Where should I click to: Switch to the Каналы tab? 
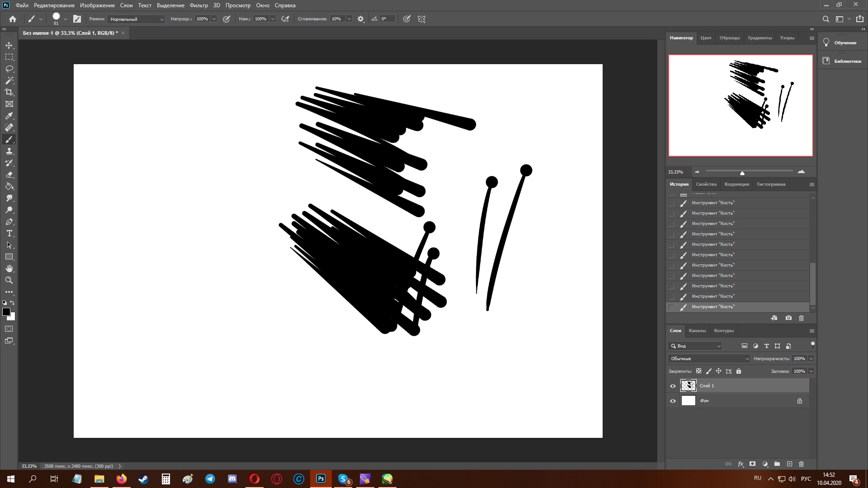[698, 331]
